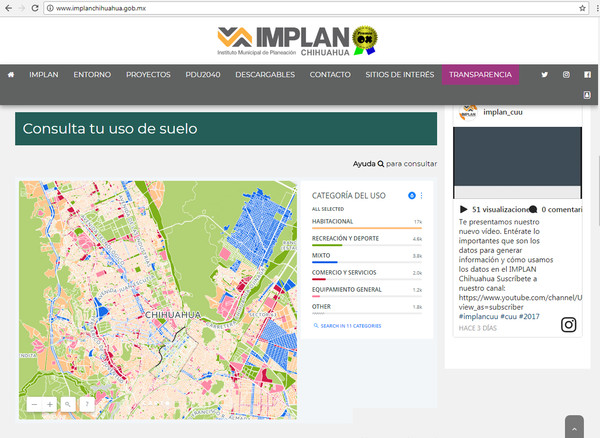Screen dimensions: 600x438
Task: Click the map help question mark button
Action: (x=87, y=404)
